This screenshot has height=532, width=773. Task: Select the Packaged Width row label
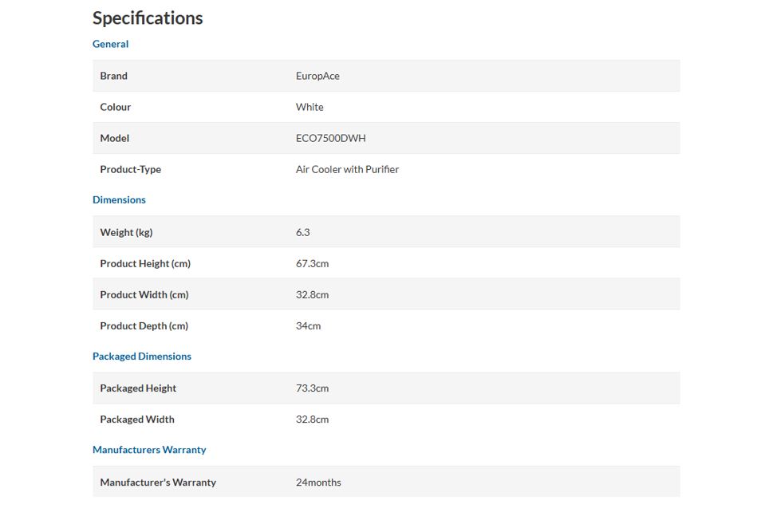[x=137, y=420]
